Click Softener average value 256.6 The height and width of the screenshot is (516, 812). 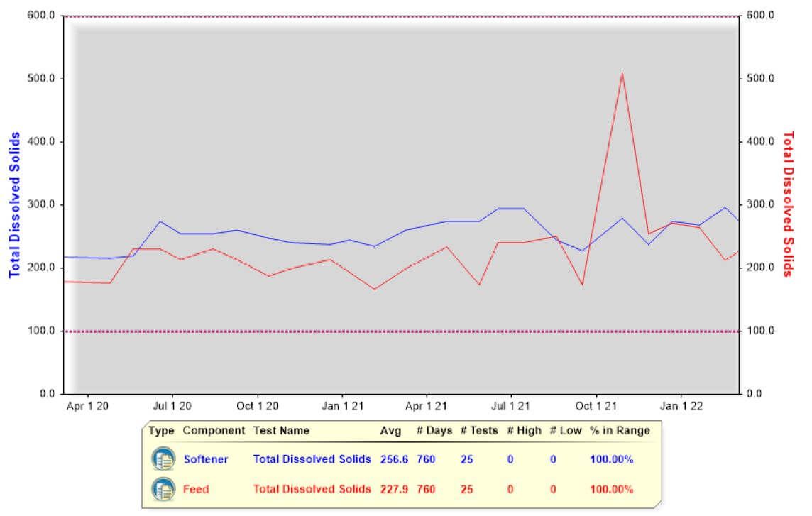(394, 459)
